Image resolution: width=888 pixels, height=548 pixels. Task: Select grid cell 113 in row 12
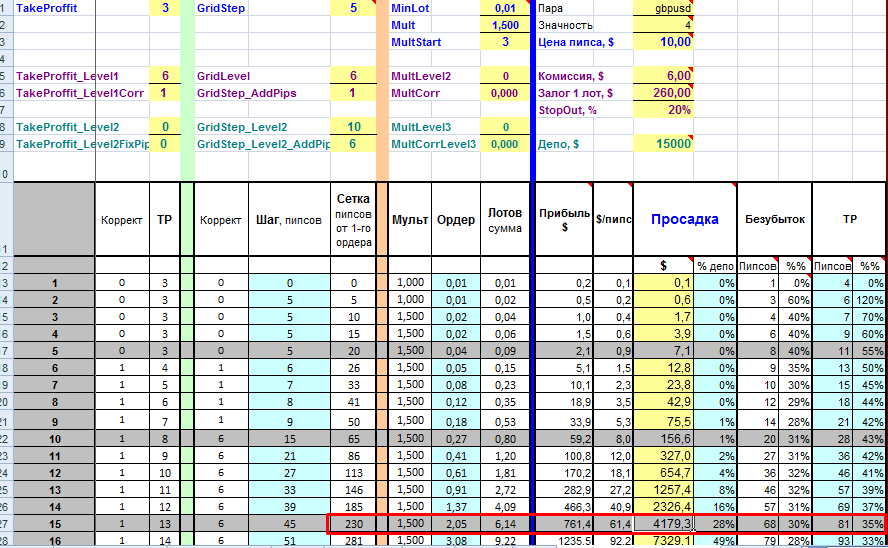click(353, 473)
